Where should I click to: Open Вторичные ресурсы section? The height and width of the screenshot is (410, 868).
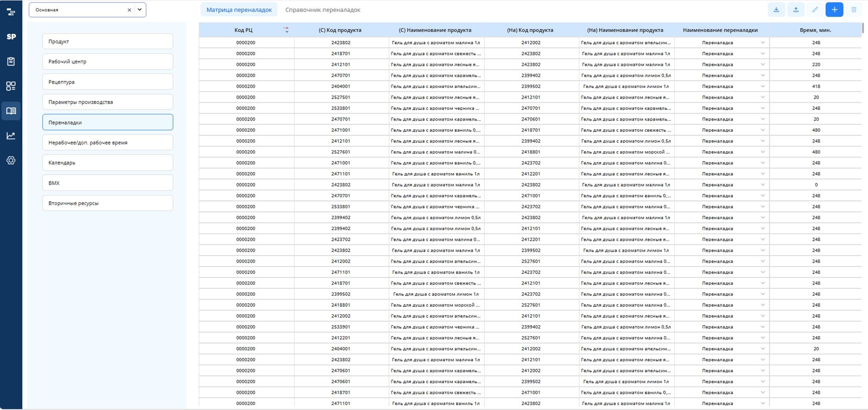pos(108,203)
